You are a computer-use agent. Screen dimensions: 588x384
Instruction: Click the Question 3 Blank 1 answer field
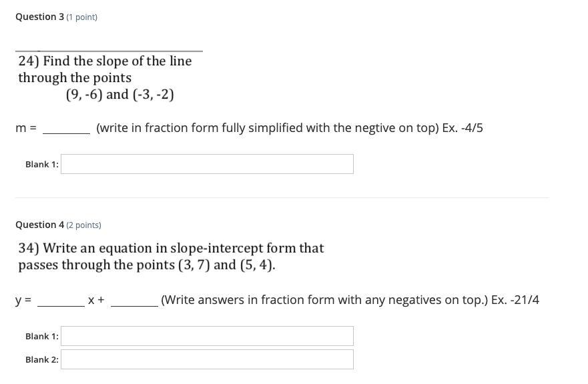[x=207, y=164]
